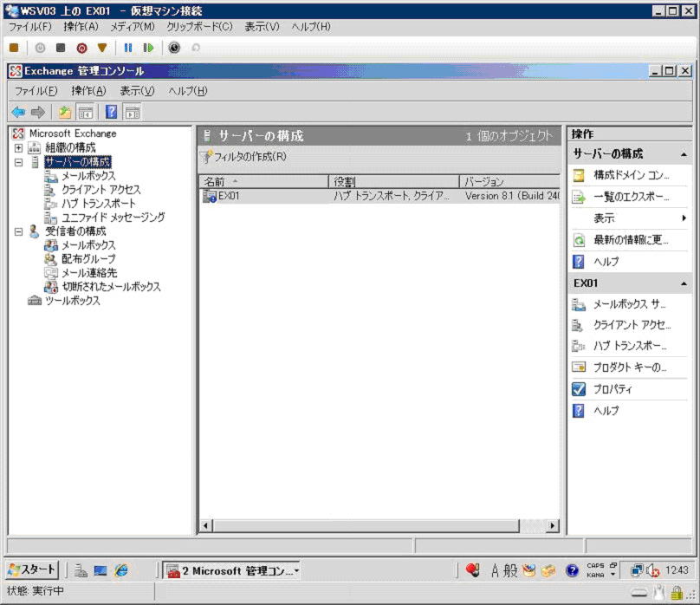Click the show/hide action pane toolbar icon

pos(131,111)
